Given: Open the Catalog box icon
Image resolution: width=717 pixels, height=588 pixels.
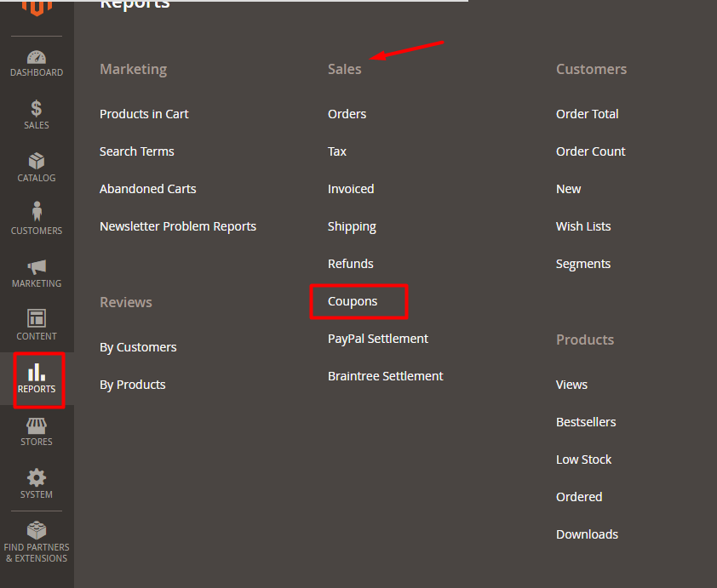Looking at the screenshot, I should point(37,162).
